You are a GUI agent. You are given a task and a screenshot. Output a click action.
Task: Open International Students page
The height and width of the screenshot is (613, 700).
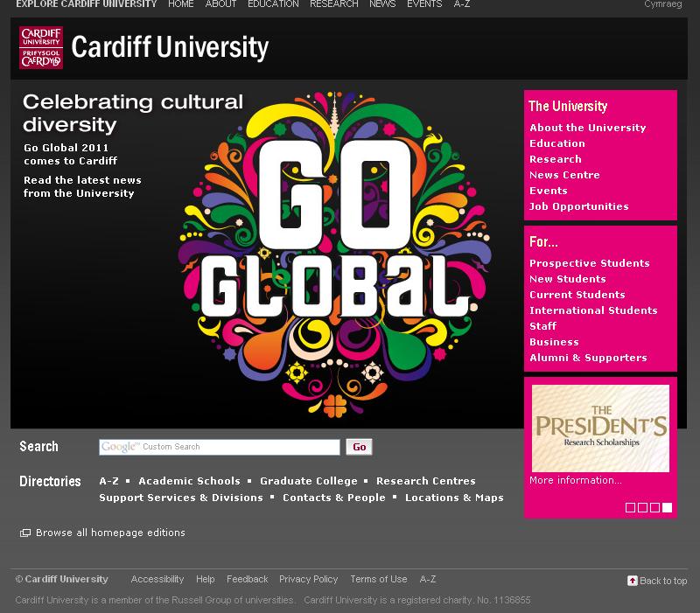(x=593, y=310)
